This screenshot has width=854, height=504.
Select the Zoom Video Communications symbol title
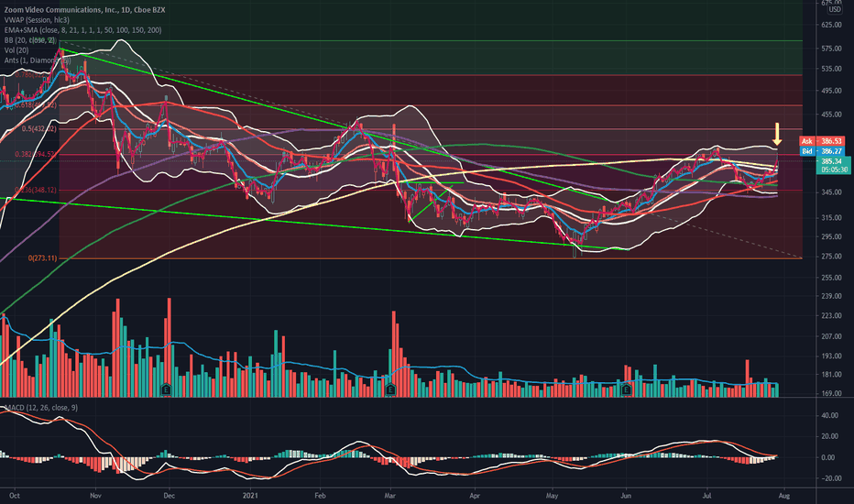coord(84,10)
